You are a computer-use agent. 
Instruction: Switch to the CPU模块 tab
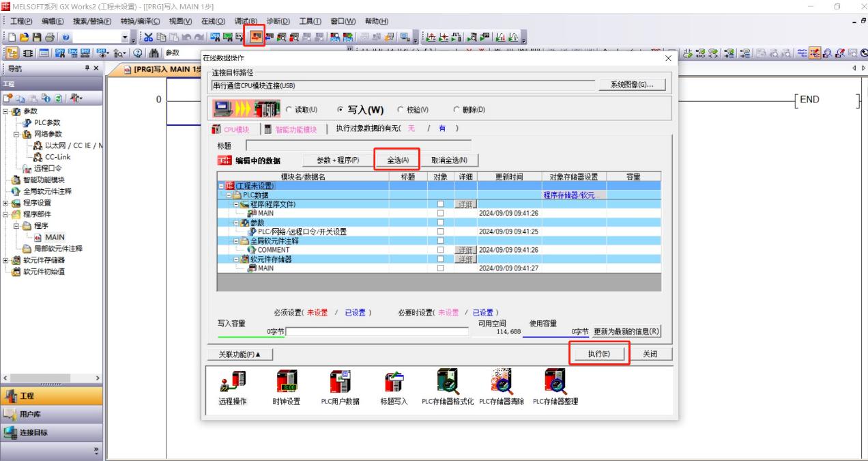coord(231,129)
